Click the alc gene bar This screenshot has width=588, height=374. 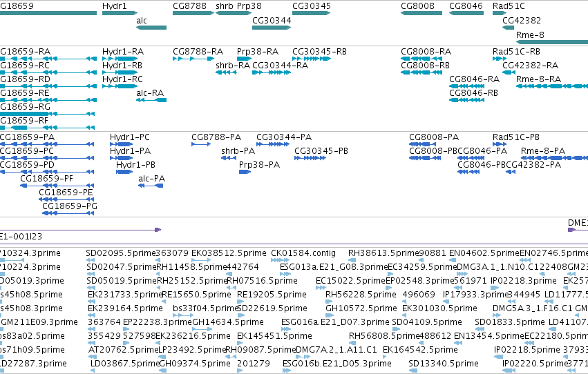click(x=151, y=28)
